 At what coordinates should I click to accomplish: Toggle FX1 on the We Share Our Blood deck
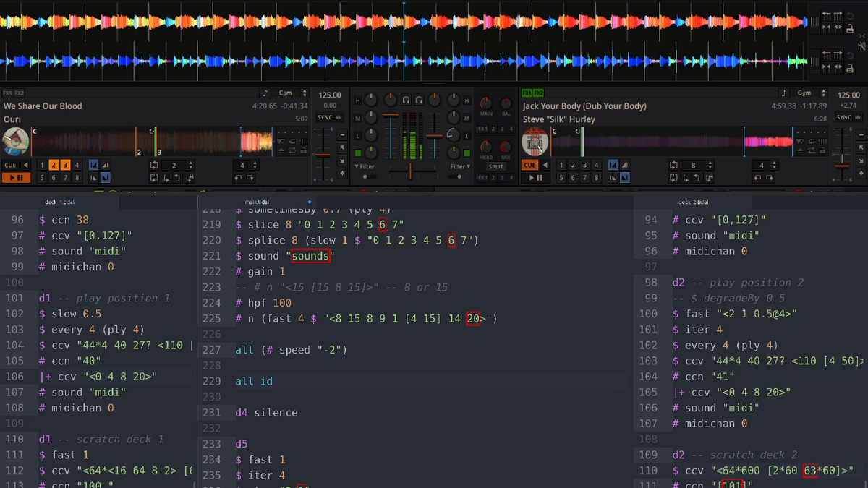tap(7, 93)
